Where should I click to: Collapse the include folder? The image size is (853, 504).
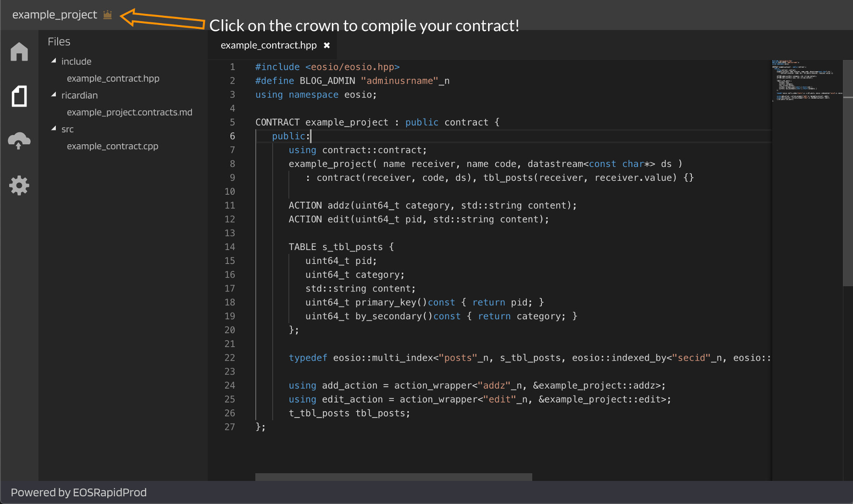click(54, 61)
